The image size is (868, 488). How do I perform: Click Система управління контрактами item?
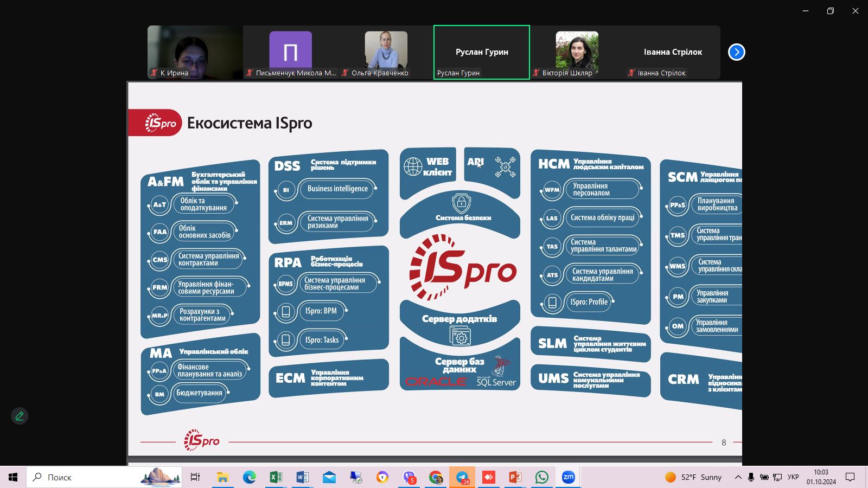[x=208, y=259]
